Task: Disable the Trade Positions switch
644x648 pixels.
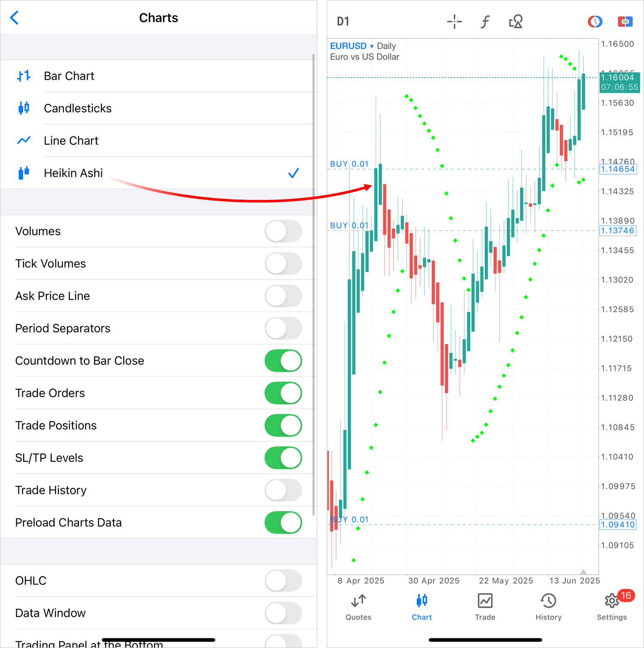Action: click(x=283, y=426)
